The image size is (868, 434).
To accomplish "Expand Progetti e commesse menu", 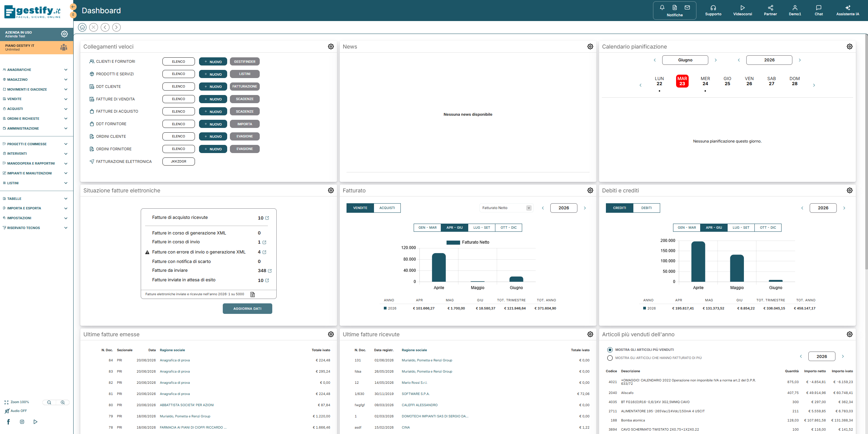I will 35,144.
